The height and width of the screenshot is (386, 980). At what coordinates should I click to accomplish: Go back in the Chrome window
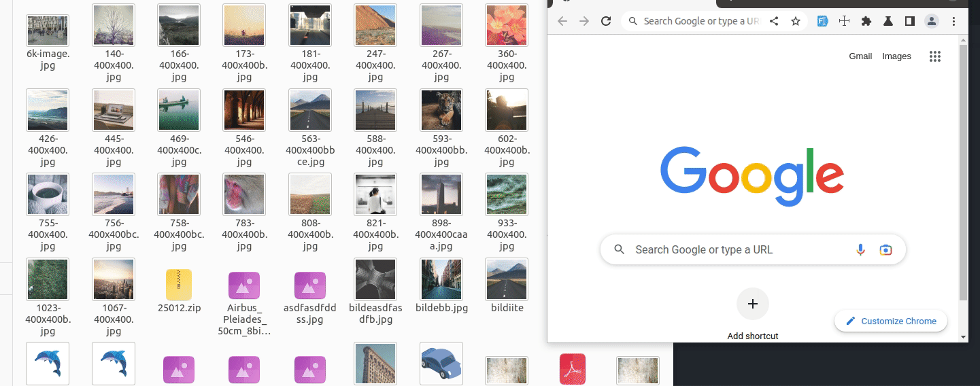pos(562,21)
